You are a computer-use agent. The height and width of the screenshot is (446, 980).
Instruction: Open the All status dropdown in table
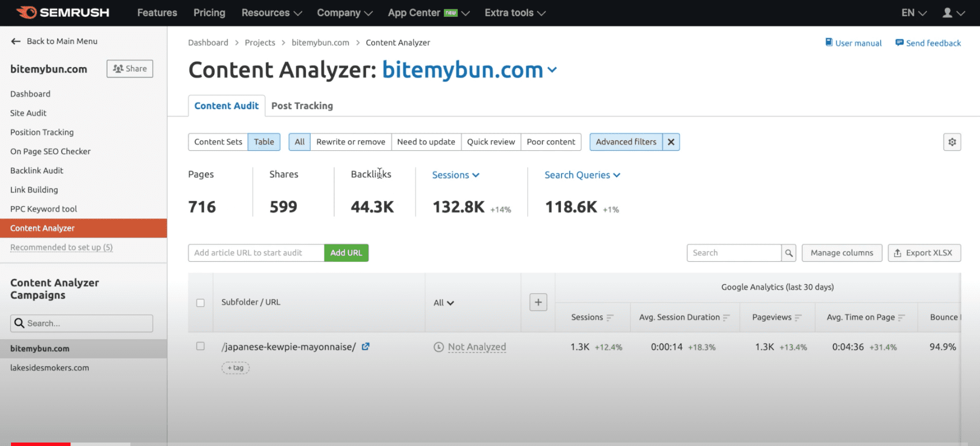pyautogui.click(x=444, y=303)
